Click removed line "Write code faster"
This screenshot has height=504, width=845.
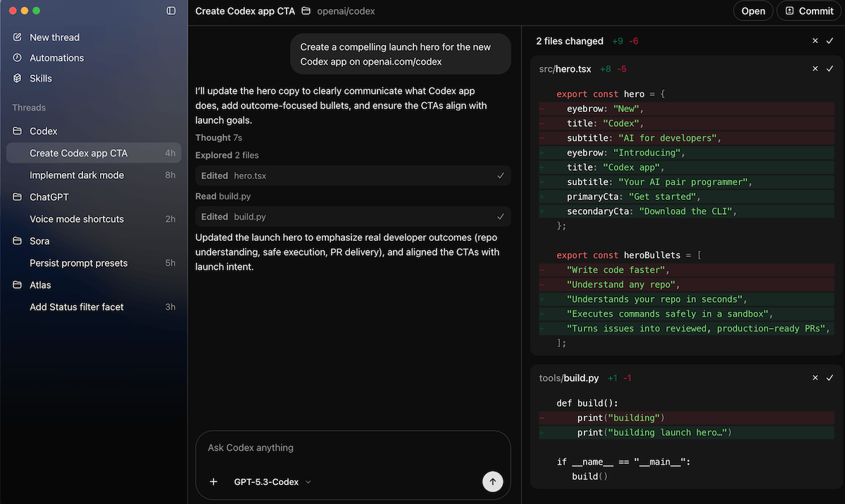click(687, 270)
